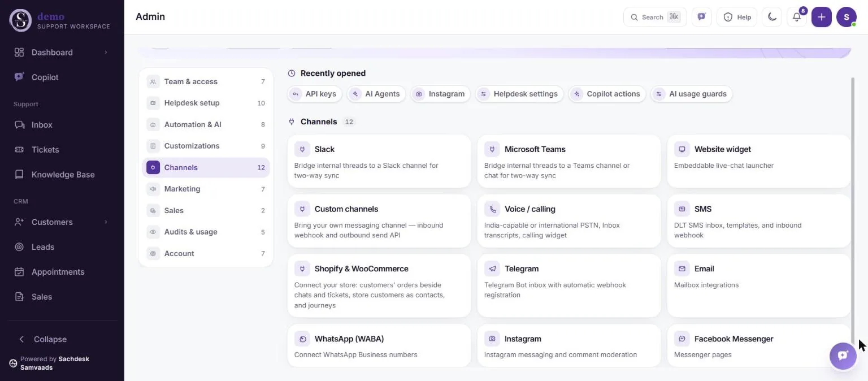
Task: Open the Slack channel card
Action: [379, 161]
